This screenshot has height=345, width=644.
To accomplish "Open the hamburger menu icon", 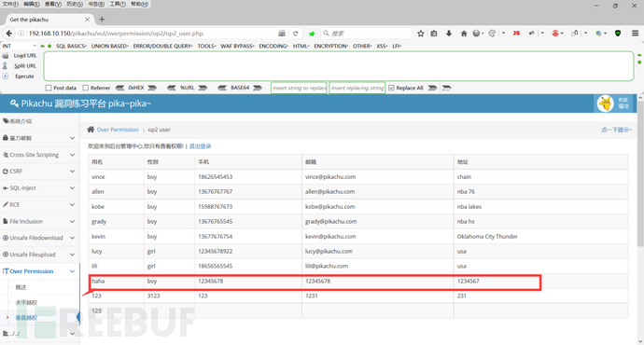I will click(635, 34).
